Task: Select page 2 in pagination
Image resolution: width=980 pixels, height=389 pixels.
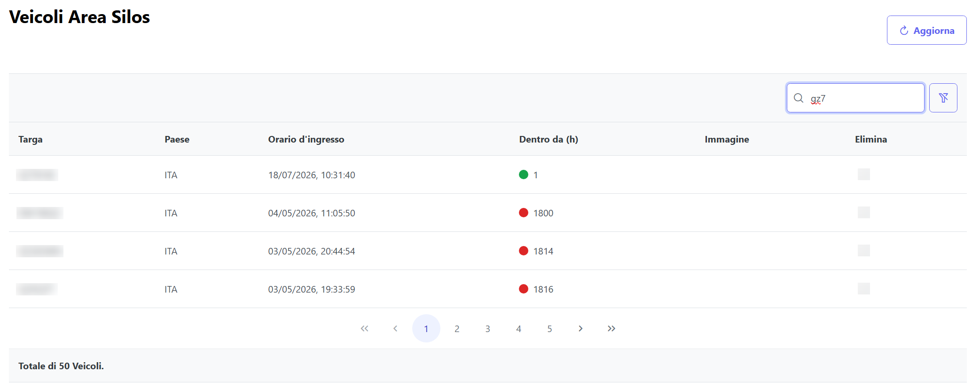Action: pyautogui.click(x=457, y=328)
